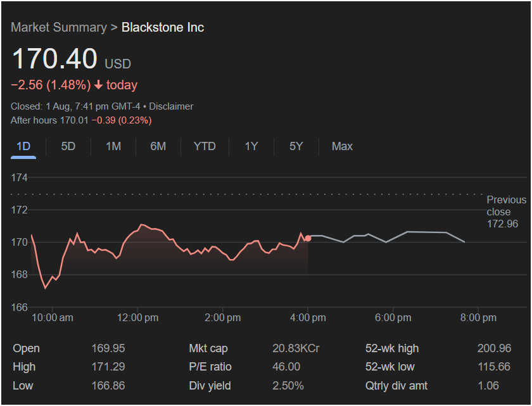The width and height of the screenshot is (532, 406).
Task: Click the Previous close 172.96 label
Action: (506, 212)
